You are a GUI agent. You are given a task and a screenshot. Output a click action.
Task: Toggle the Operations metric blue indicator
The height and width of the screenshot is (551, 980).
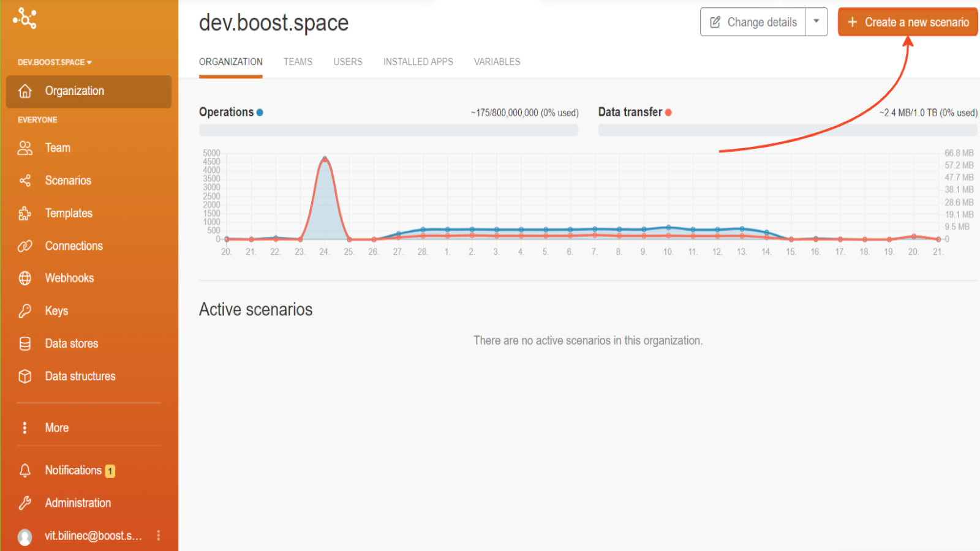point(260,112)
